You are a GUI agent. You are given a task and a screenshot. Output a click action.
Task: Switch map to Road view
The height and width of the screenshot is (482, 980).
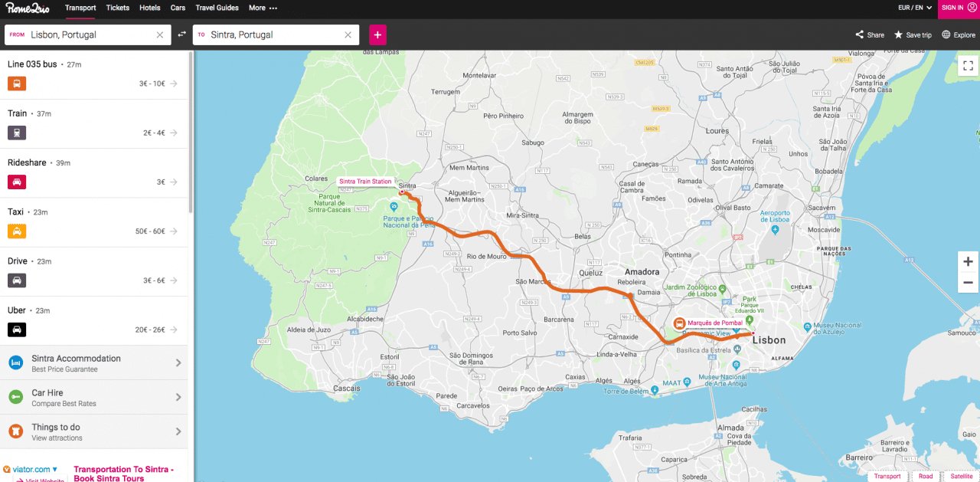(x=926, y=476)
